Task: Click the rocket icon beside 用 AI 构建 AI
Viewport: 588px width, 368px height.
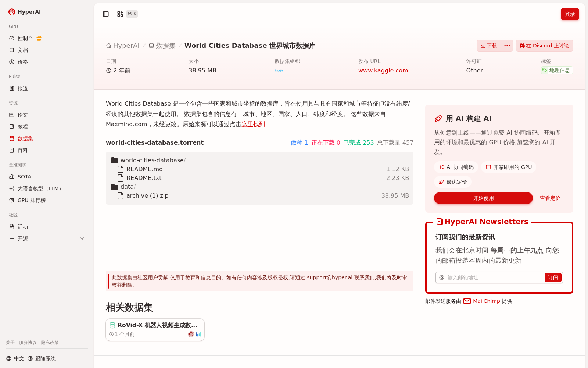Action: 438,118
